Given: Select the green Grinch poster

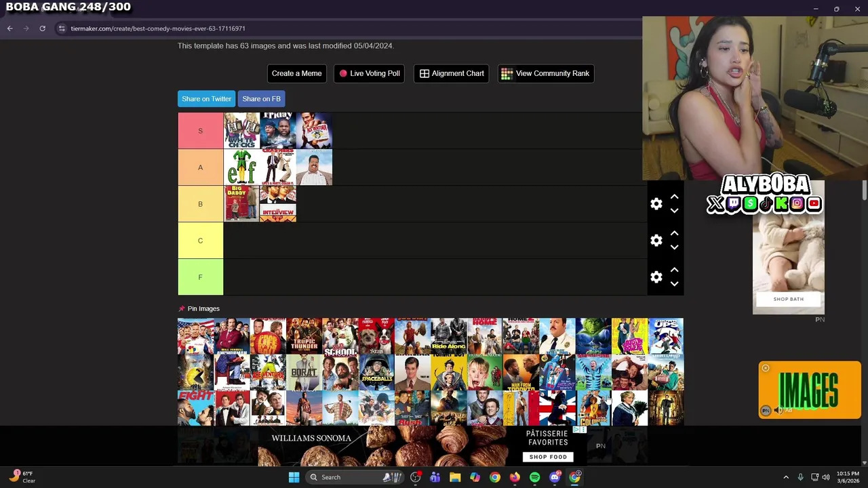Looking at the screenshot, I should [x=593, y=336].
